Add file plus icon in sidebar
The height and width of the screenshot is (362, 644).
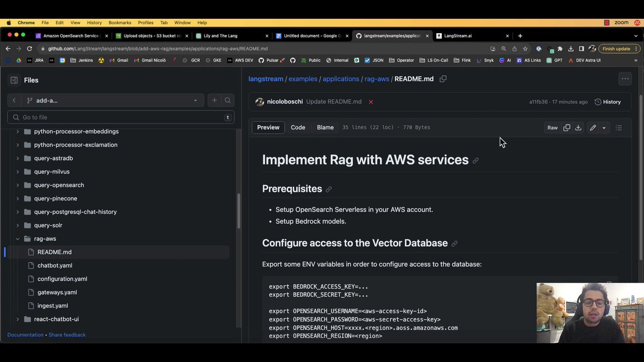(214, 100)
